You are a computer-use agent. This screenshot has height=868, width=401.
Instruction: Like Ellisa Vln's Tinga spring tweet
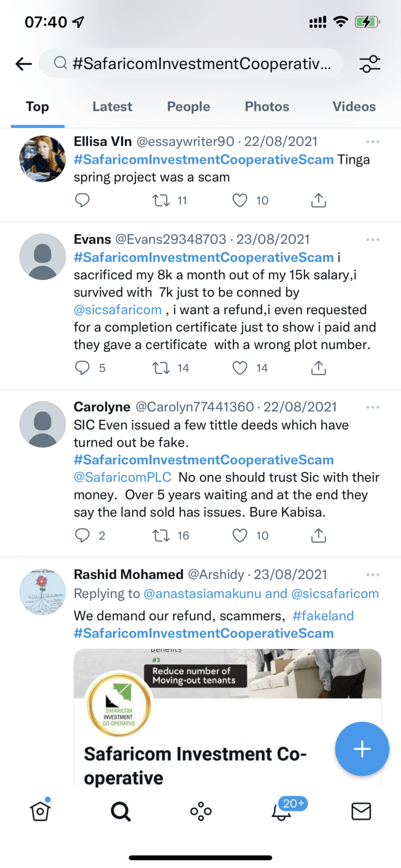click(x=240, y=200)
